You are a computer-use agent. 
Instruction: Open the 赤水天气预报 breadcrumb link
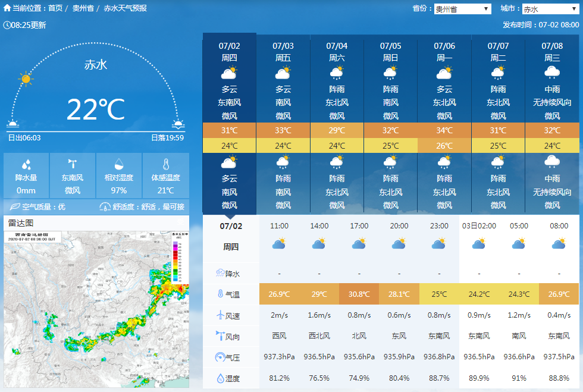click(x=125, y=8)
